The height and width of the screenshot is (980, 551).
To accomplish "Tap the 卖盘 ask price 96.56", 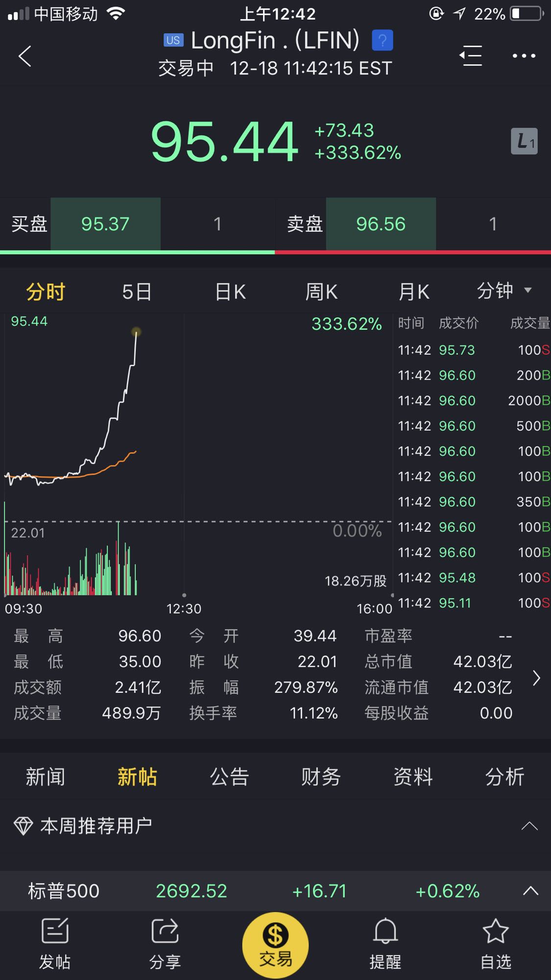I will pos(381,224).
